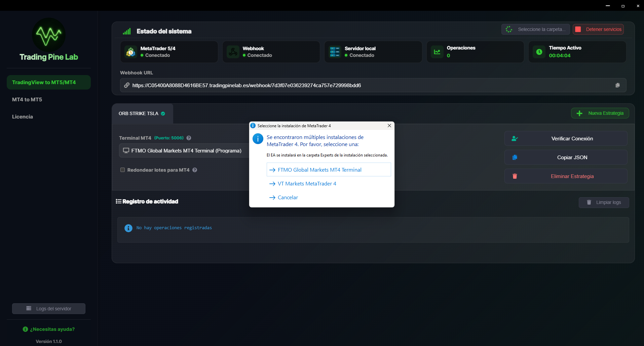Click the webhook URL text field

373,85
